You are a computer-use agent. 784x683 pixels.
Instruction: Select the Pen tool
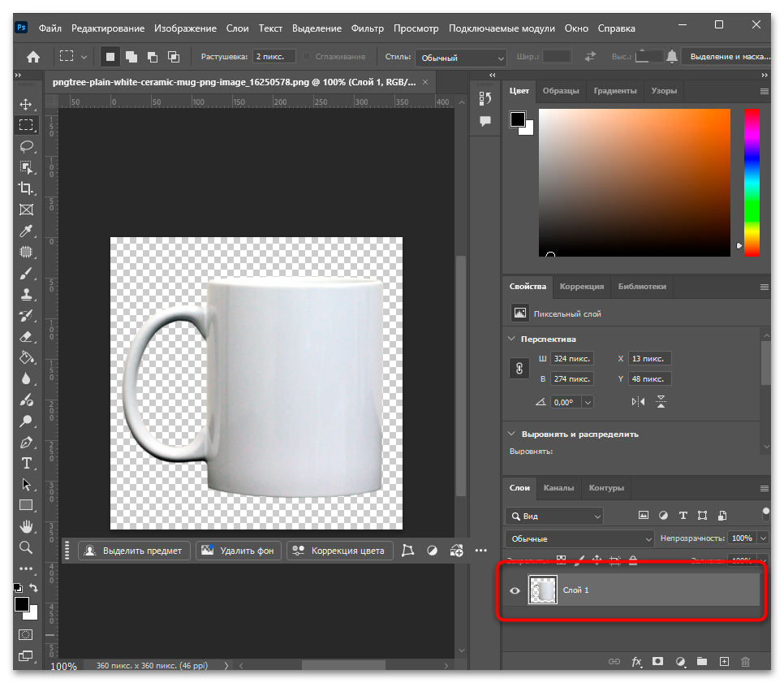click(x=26, y=443)
